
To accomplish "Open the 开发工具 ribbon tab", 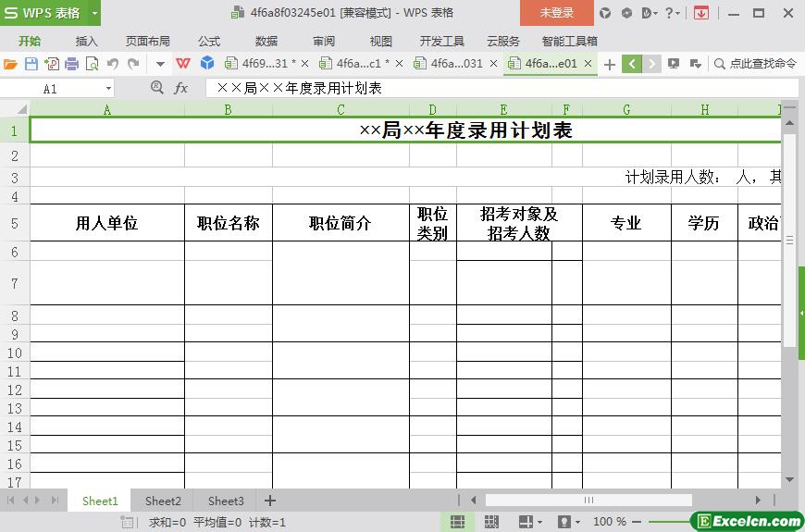I will [x=442, y=41].
